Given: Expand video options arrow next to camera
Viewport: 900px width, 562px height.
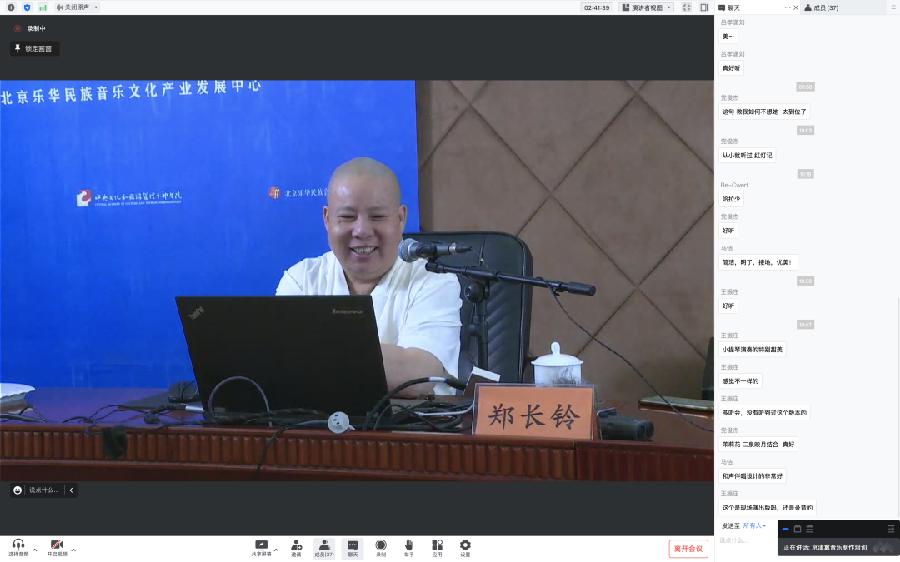Looking at the screenshot, I should click(x=73, y=550).
